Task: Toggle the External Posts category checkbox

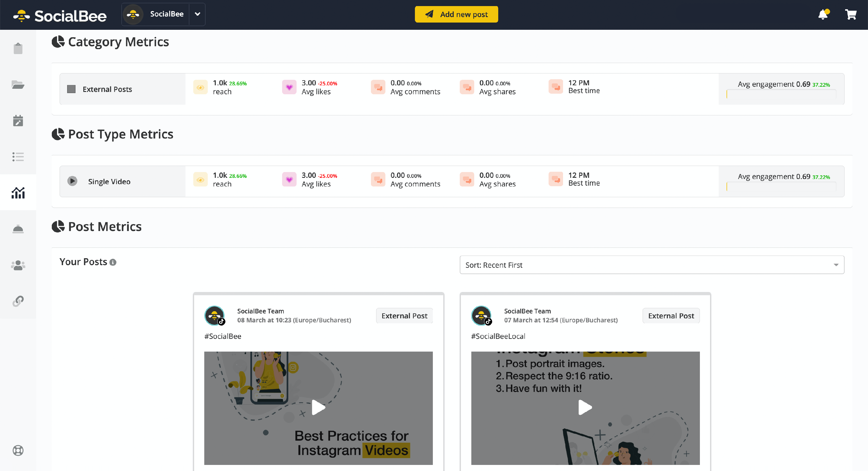Action: click(71, 89)
